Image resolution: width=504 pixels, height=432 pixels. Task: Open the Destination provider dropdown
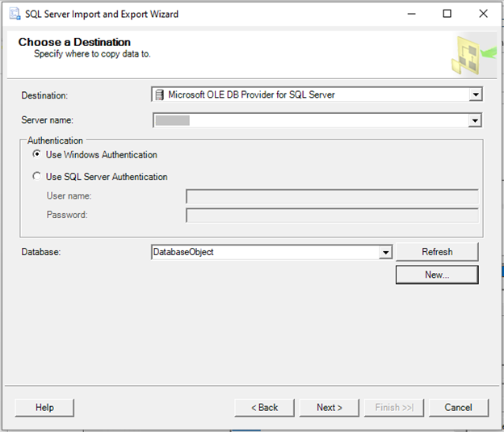click(476, 94)
